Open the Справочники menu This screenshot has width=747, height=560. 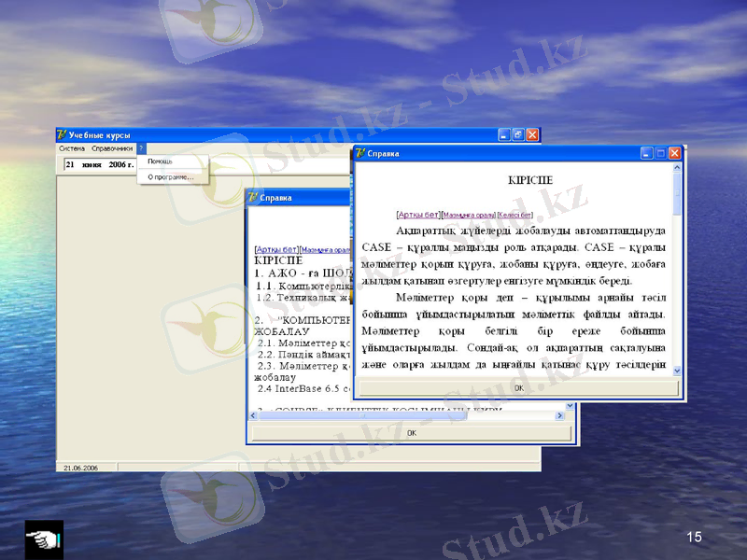click(x=111, y=148)
